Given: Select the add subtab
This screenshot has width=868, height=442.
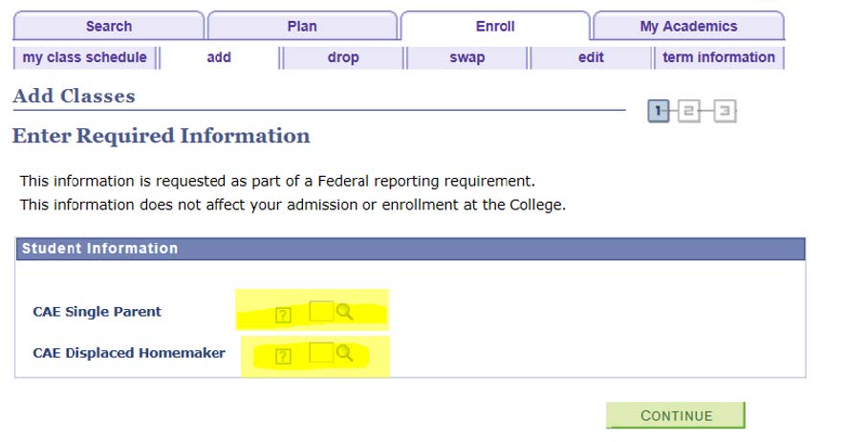Looking at the screenshot, I should pyautogui.click(x=219, y=57).
